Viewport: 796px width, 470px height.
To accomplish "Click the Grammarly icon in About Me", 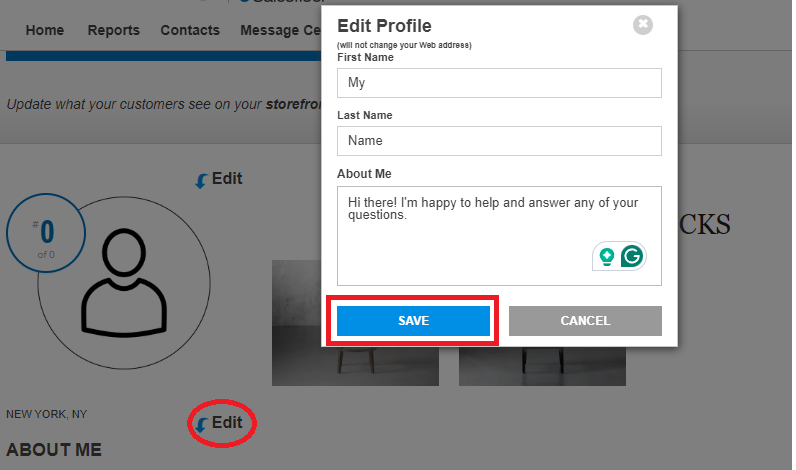I will [632, 256].
